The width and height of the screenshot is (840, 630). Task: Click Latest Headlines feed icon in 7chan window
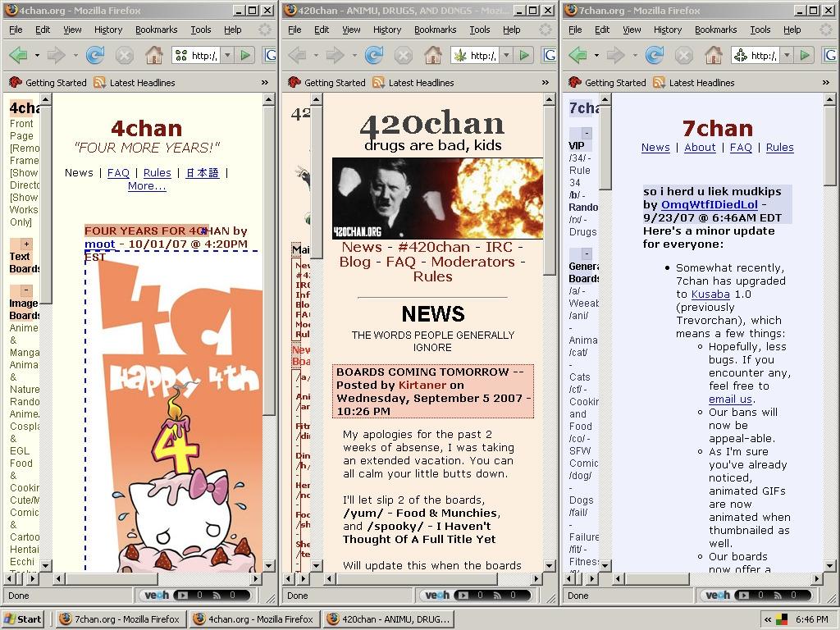pos(659,83)
